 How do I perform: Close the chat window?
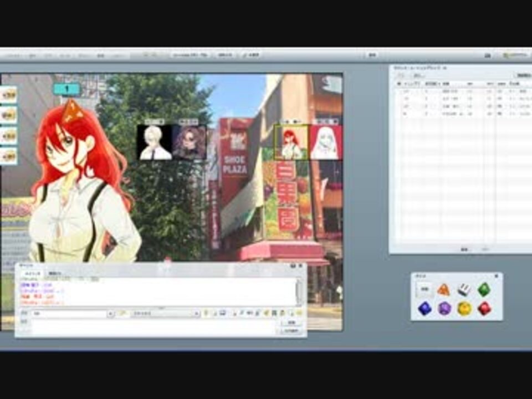pyautogui.click(x=301, y=266)
